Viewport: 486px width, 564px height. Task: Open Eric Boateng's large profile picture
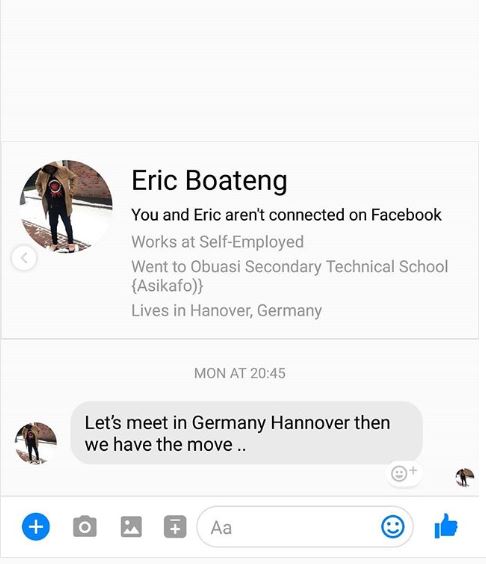pyautogui.click(x=66, y=206)
